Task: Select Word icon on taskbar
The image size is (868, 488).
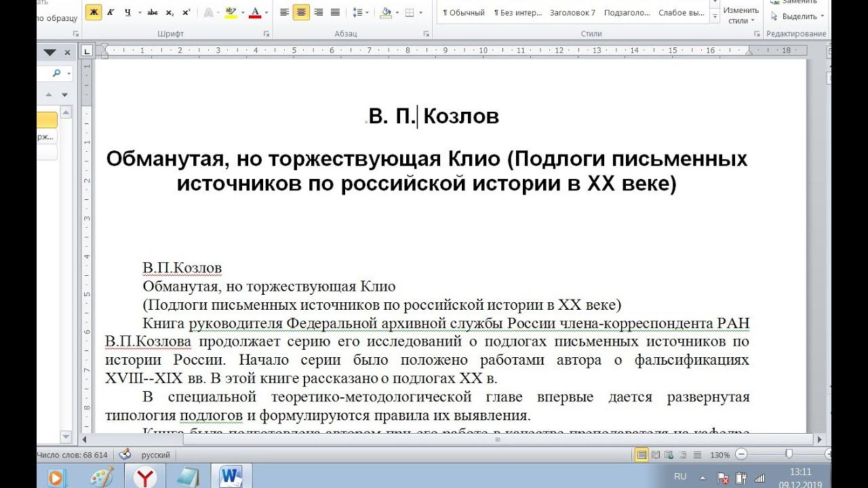Action: tap(231, 477)
